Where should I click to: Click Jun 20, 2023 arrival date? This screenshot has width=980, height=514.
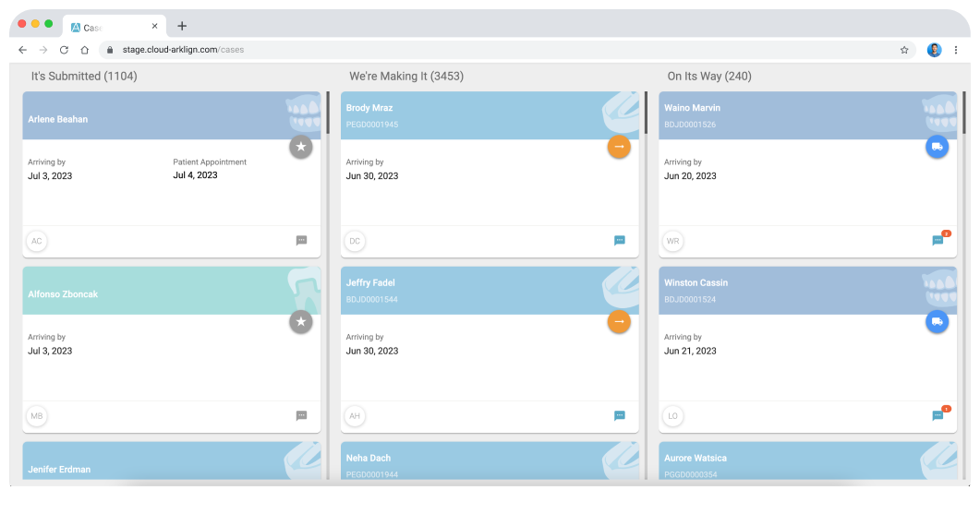(690, 176)
